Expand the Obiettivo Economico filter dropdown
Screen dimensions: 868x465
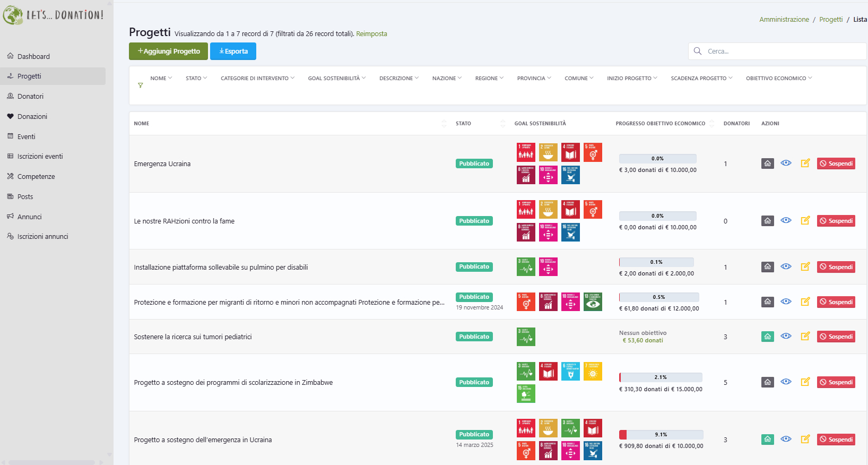point(778,78)
